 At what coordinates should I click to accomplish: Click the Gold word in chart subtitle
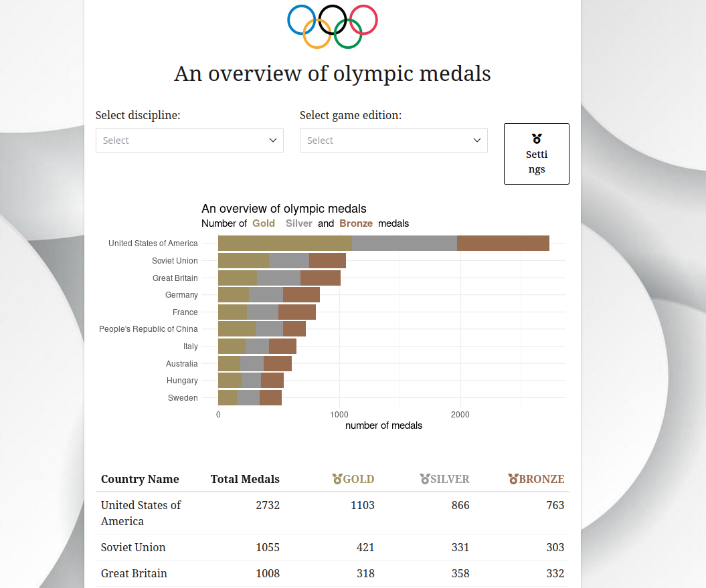(x=264, y=223)
